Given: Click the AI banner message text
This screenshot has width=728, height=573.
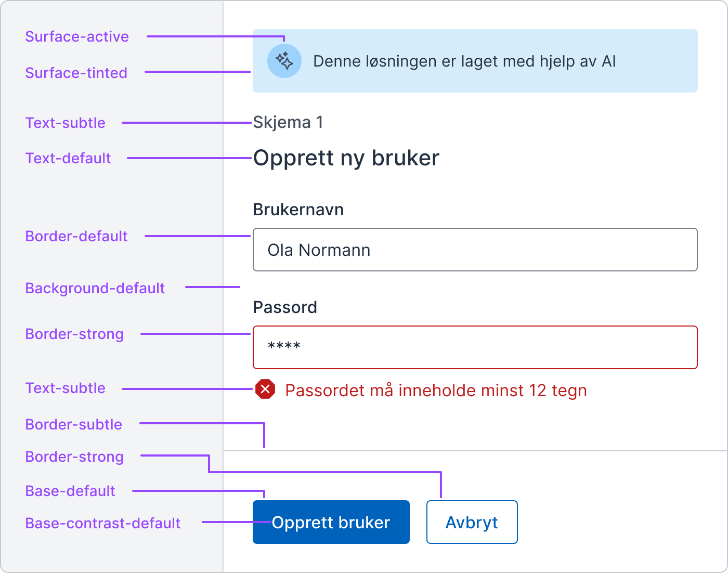Looking at the screenshot, I should tap(464, 61).
